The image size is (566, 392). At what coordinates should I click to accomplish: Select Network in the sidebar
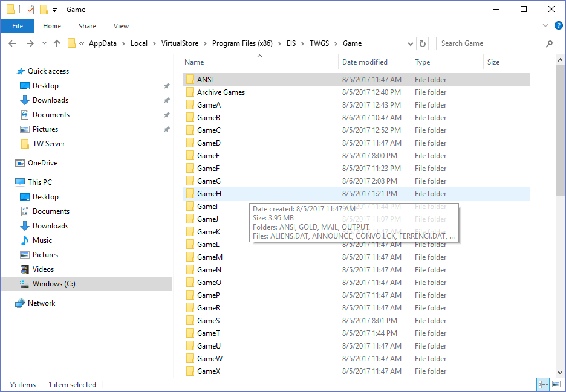tap(41, 303)
